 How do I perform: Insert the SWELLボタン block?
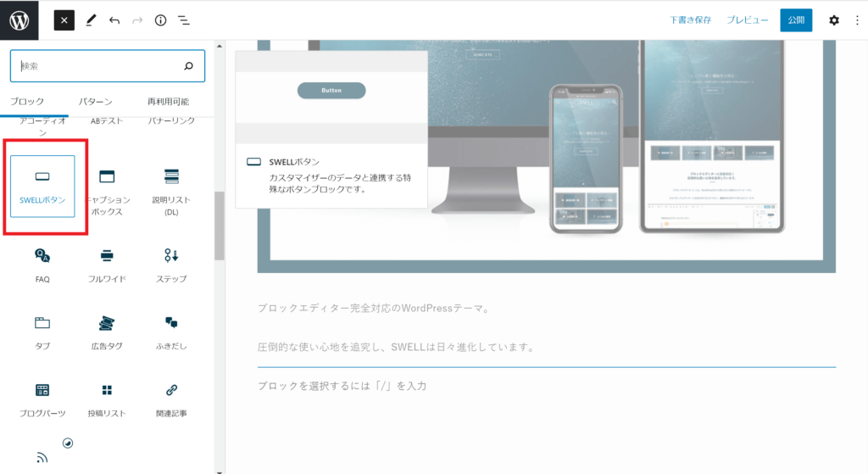[42, 186]
